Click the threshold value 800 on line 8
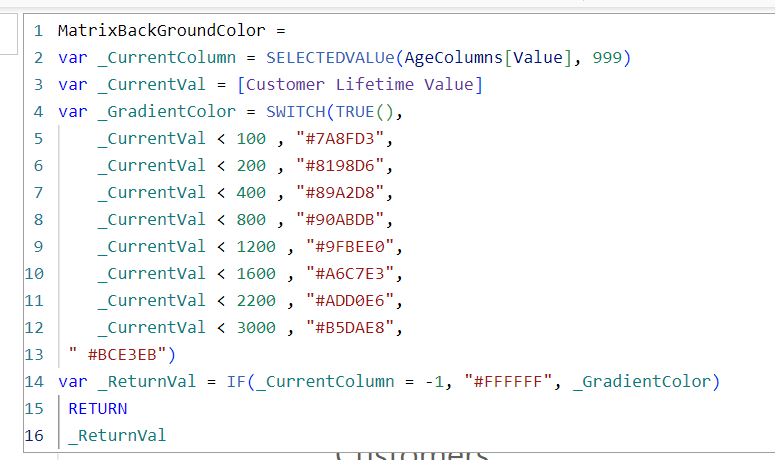This screenshot has width=775, height=460. [x=251, y=219]
